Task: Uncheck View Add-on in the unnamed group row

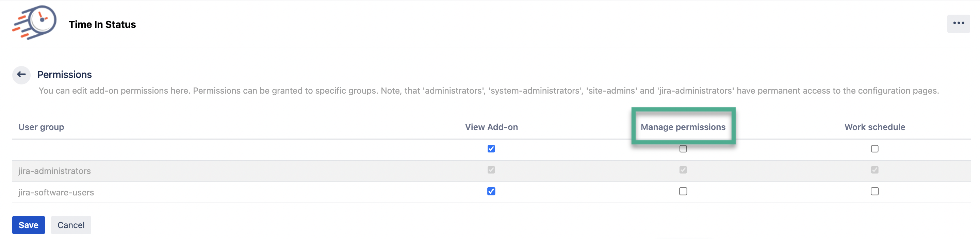Action: pos(491,149)
